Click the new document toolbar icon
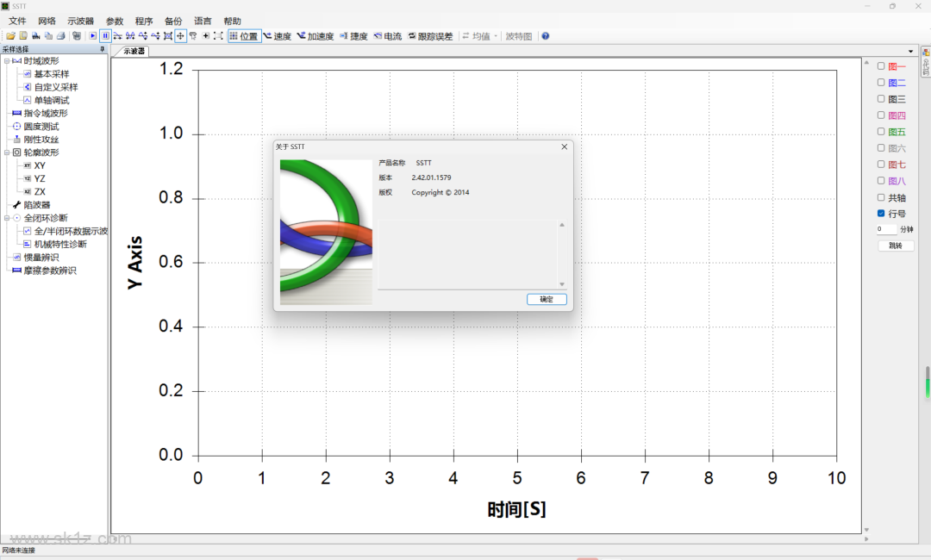The width and height of the screenshot is (931, 560). [x=23, y=36]
